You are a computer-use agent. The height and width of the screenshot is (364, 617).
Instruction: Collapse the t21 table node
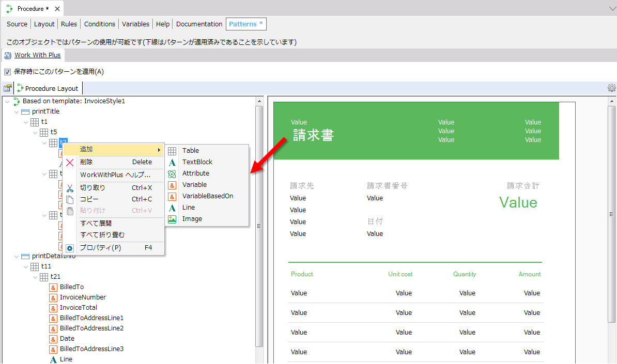pyautogui.click(x=35, y=277)
